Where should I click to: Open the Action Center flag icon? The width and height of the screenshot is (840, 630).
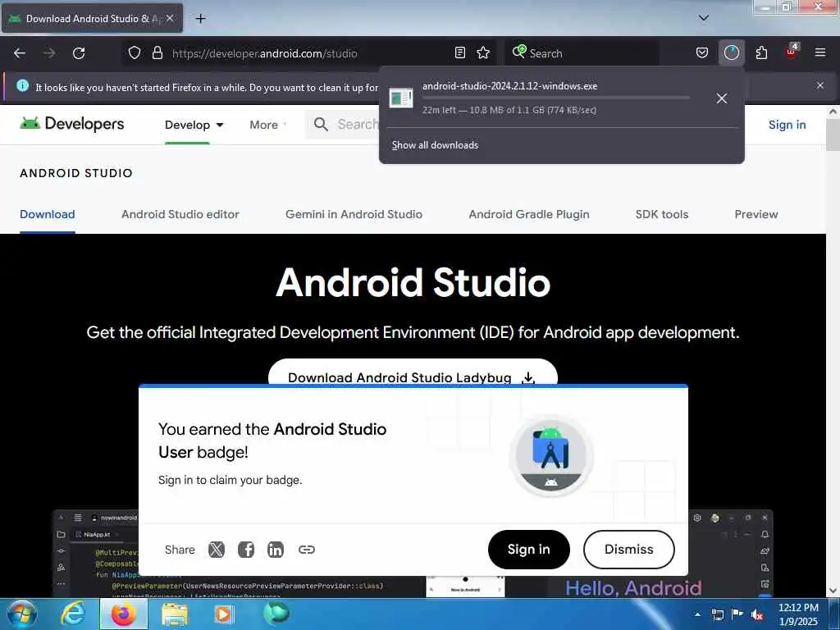pyautogui.click(x=737, y=614)
